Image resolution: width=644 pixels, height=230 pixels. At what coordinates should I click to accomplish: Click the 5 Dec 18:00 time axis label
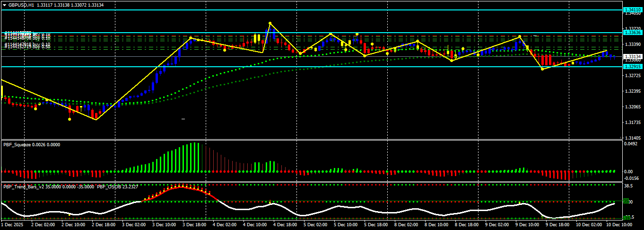click(375, 224)
